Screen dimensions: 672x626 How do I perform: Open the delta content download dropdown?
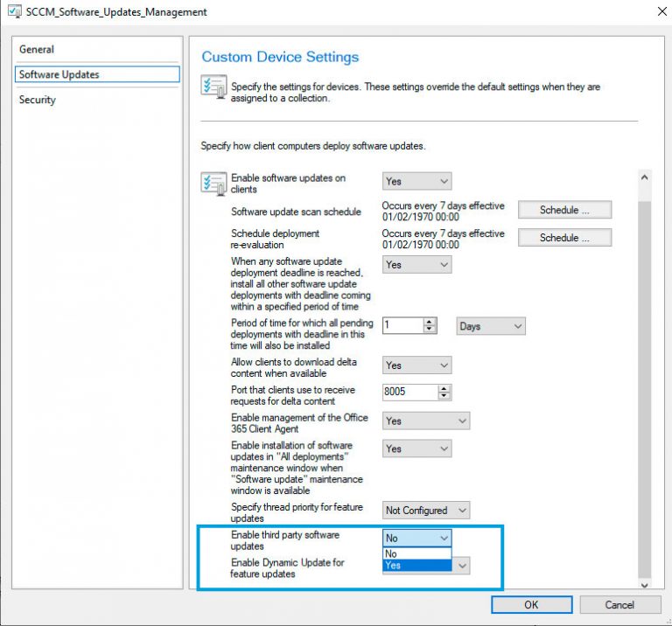[416, 365]
